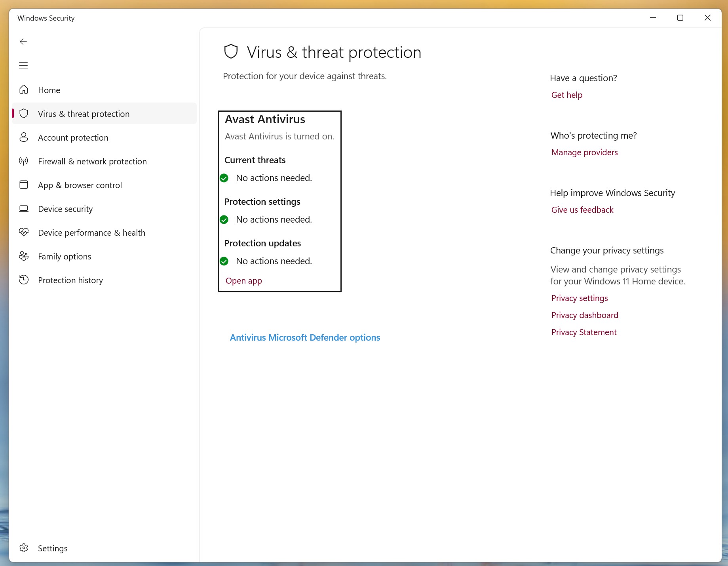Click Give us feedback link
The width and height of the screenshot is (728, 566).
[x=582, y=210]
